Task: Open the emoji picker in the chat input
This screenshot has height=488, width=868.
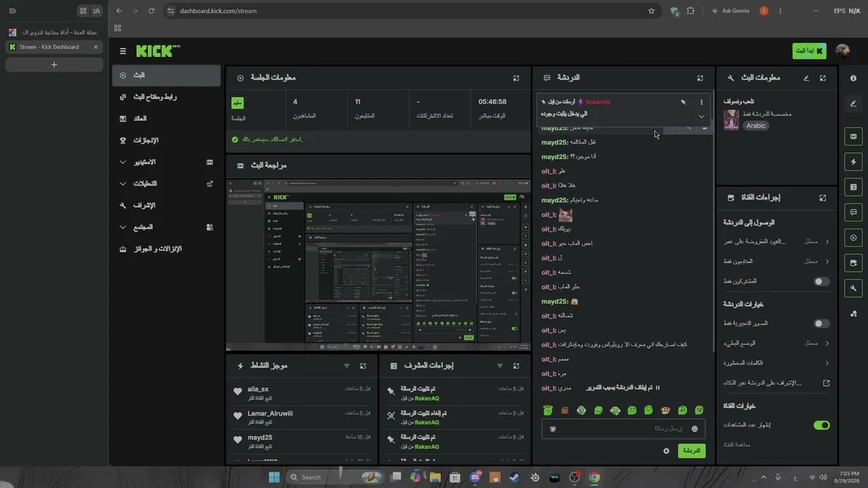Action: click(x=694, y=428)
